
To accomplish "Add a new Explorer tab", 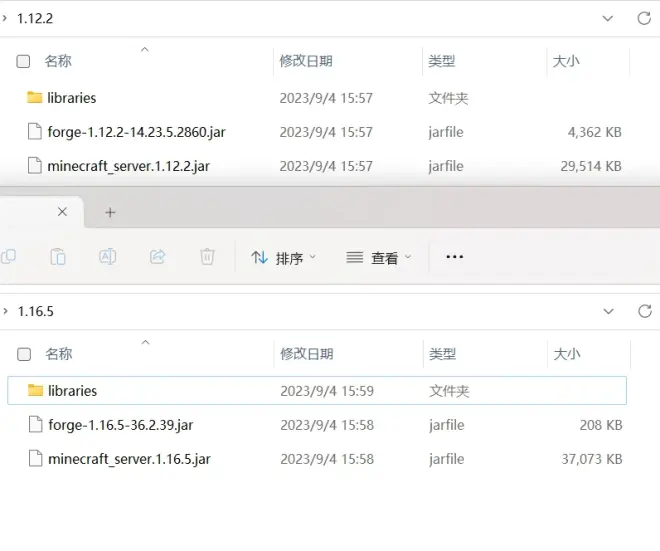I will coord(110,213).
